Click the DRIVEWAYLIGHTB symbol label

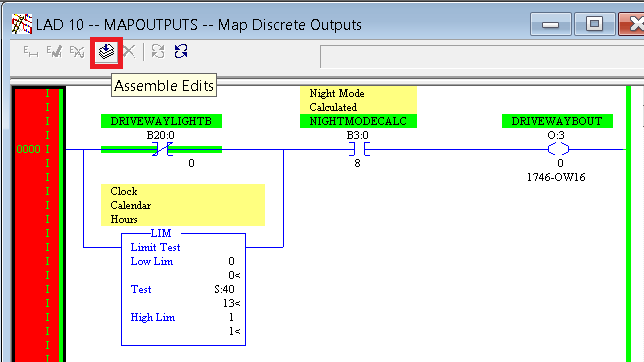pyautogui.click(x=161, y=121)
